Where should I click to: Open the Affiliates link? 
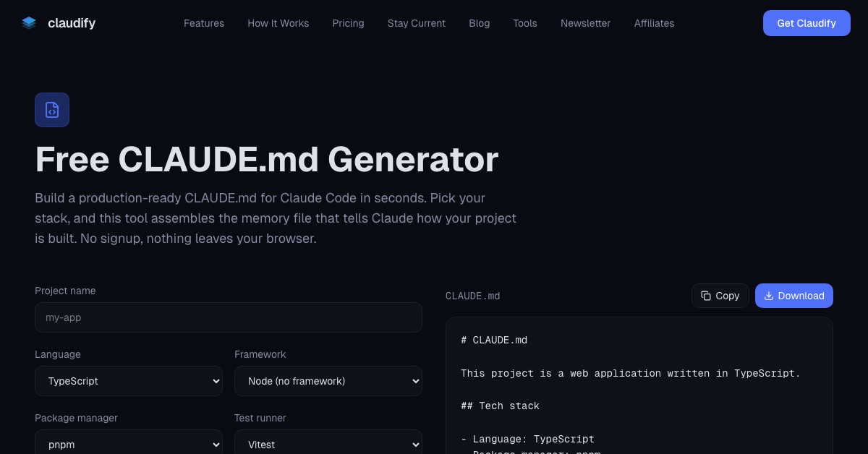pyautogui.click(x=655, y=23)
